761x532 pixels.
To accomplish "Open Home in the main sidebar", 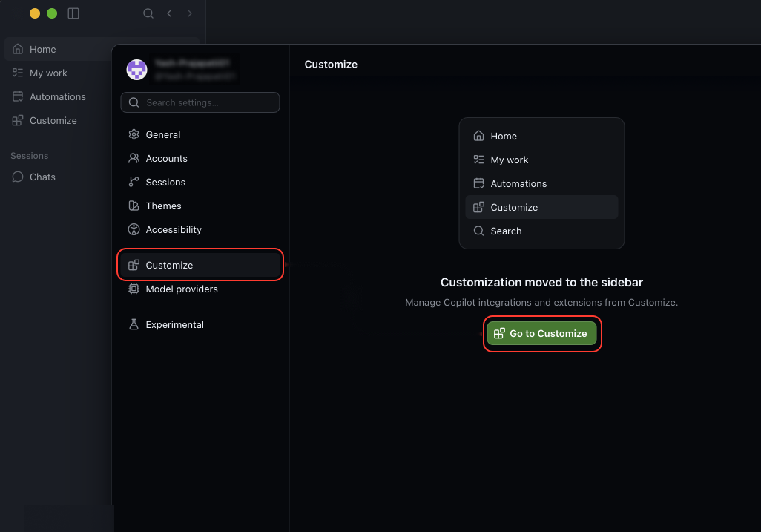I will 102,49.
